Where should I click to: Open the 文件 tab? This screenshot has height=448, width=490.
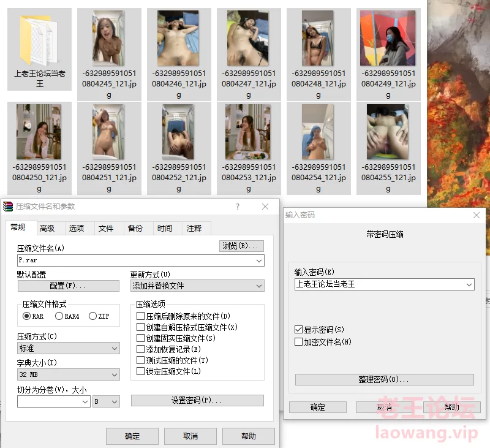[106, 229]
